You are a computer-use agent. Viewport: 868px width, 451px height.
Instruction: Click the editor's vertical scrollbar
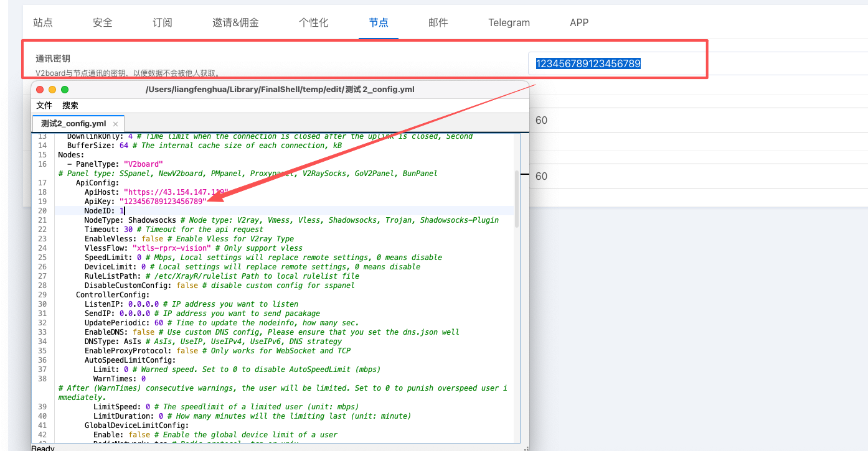(x=517, y=199)
